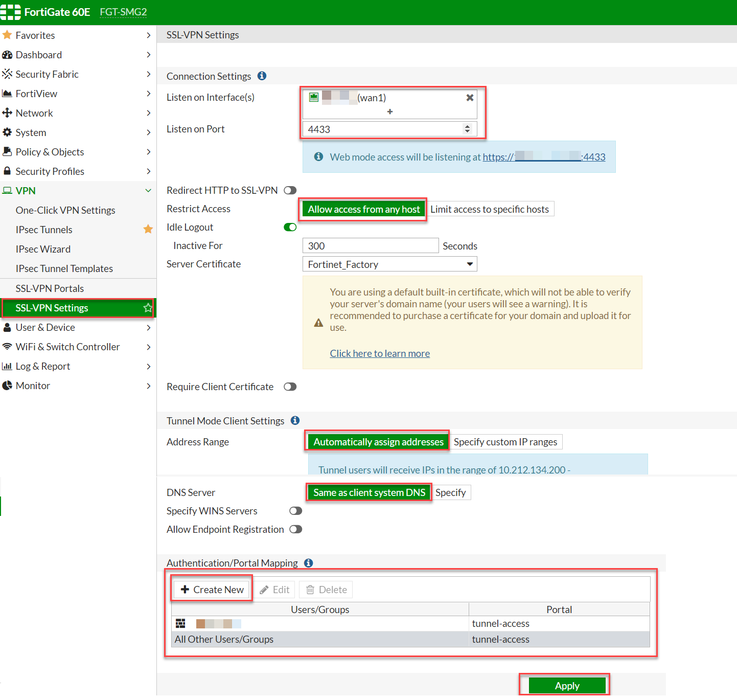737x700 pixels.
Task: Expand the System menu chevron
Action: click(148, 132)
